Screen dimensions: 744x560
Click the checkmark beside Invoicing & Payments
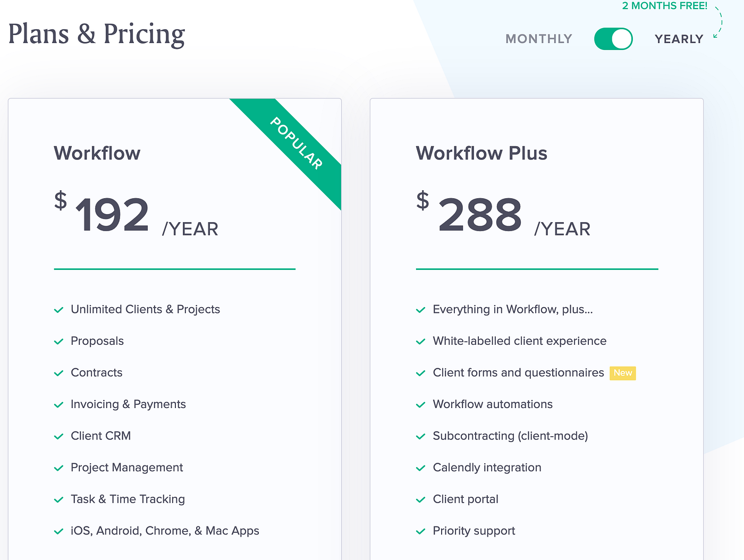(59, 405)
